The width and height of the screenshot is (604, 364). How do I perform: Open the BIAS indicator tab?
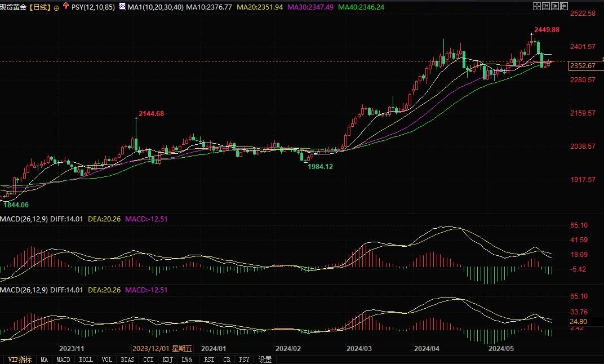(127, 359)
